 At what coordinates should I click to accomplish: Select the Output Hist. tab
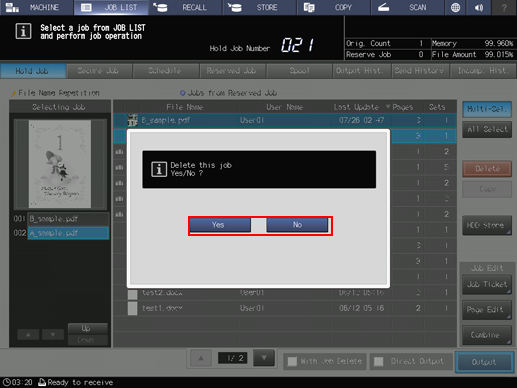[361, 71]
